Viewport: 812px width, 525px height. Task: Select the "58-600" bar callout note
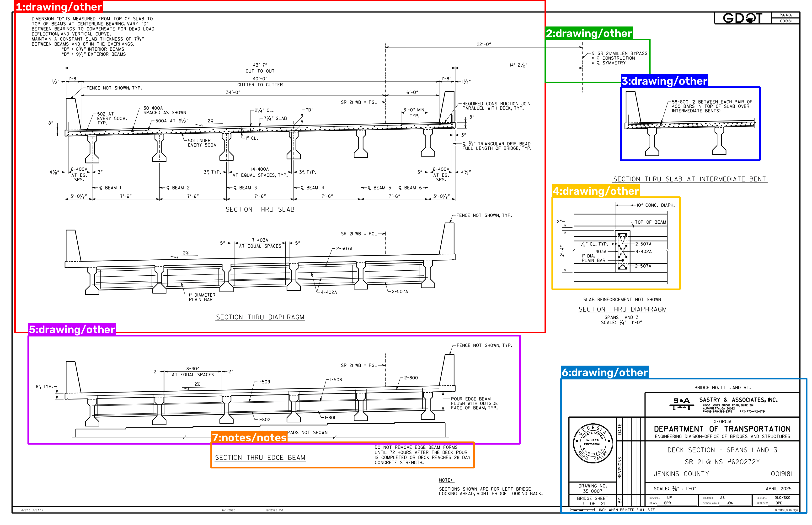(712, 106)
